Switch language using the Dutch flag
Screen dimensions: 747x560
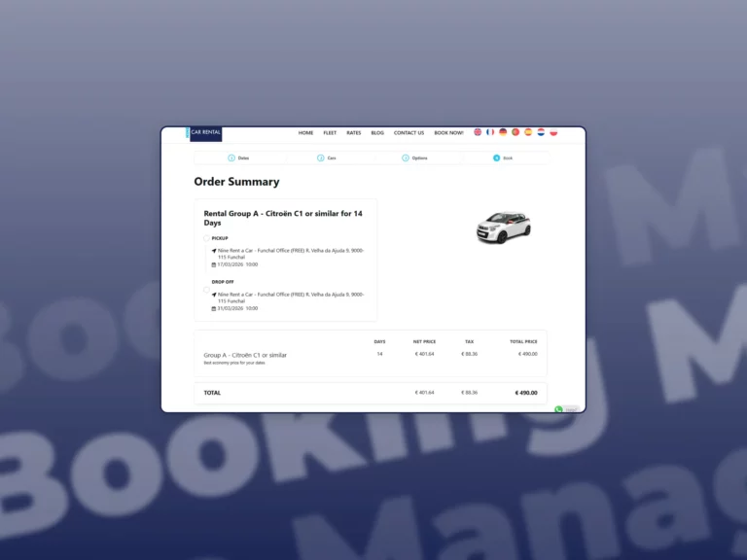(x=541, y=132)
